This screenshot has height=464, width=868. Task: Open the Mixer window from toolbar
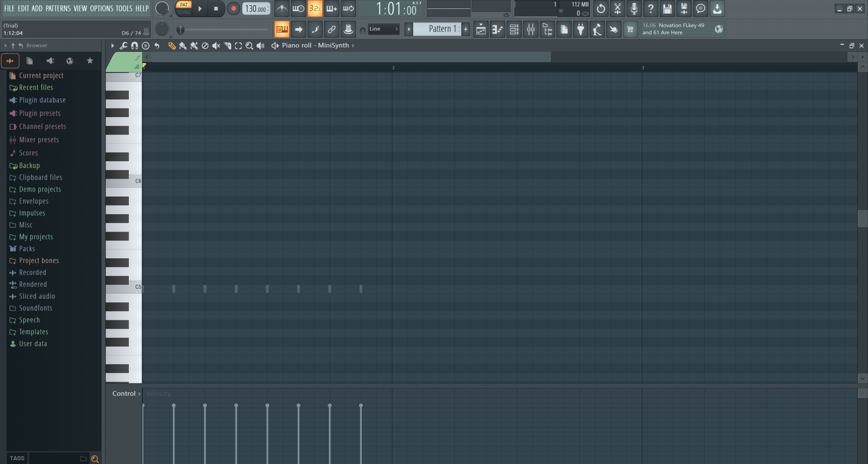(x=531, y=29)
